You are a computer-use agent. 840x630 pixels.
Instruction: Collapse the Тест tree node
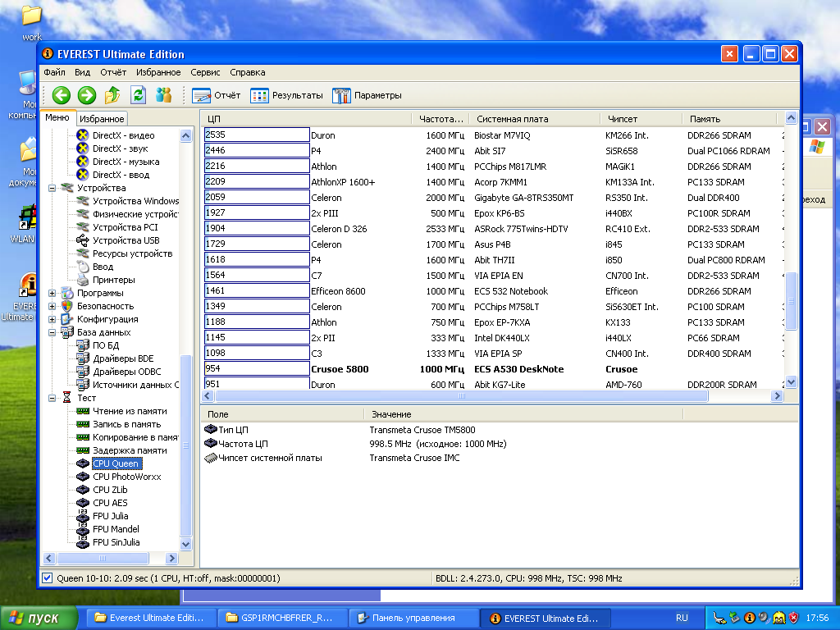pyautogui.click(x=52, y=398)
